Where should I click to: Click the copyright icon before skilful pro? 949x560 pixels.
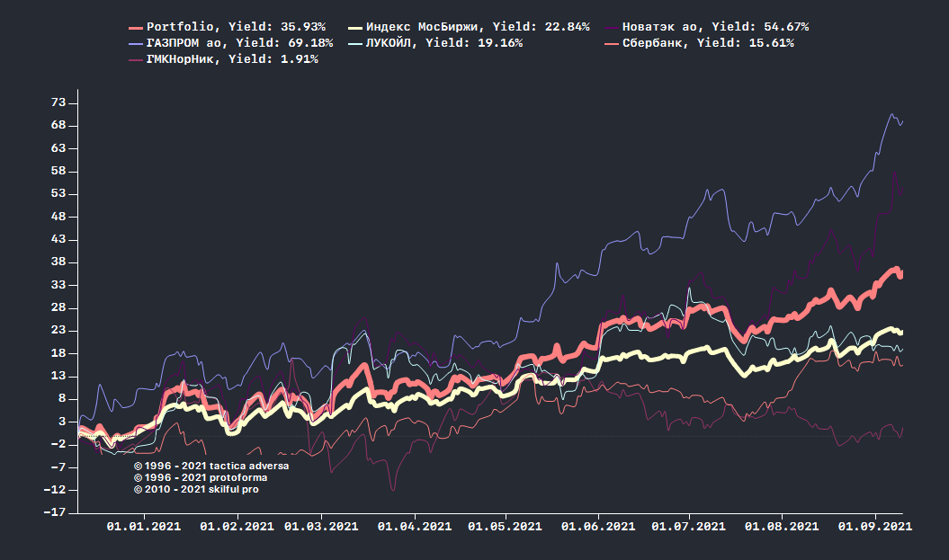[x=138, y=490]
